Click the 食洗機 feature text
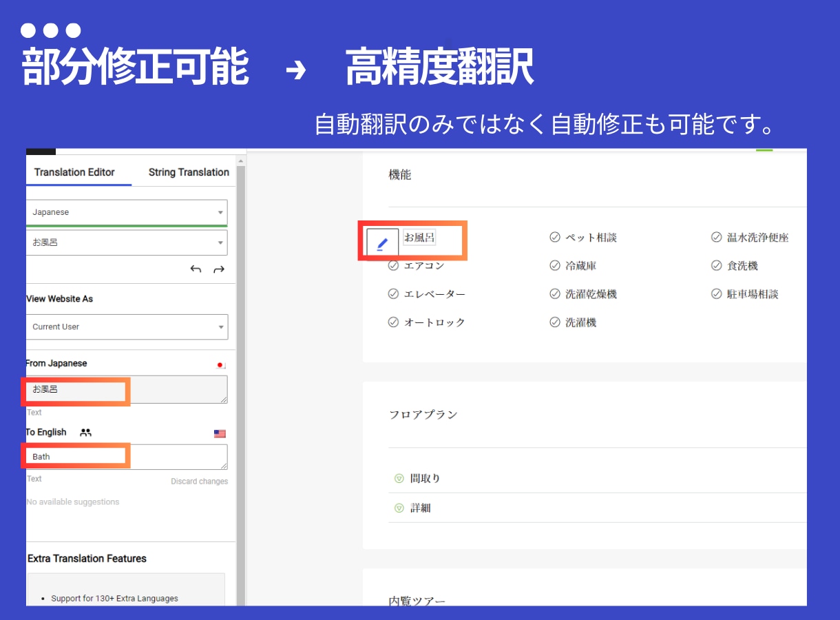The image size is (840, 620). pyautogui.click(x=742, y=266)
